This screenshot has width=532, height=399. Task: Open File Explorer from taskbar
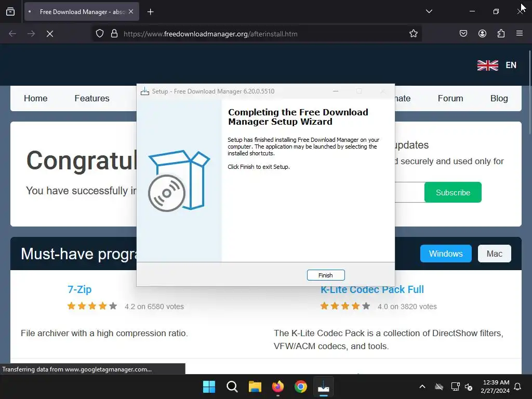click(x=255, y=387)
